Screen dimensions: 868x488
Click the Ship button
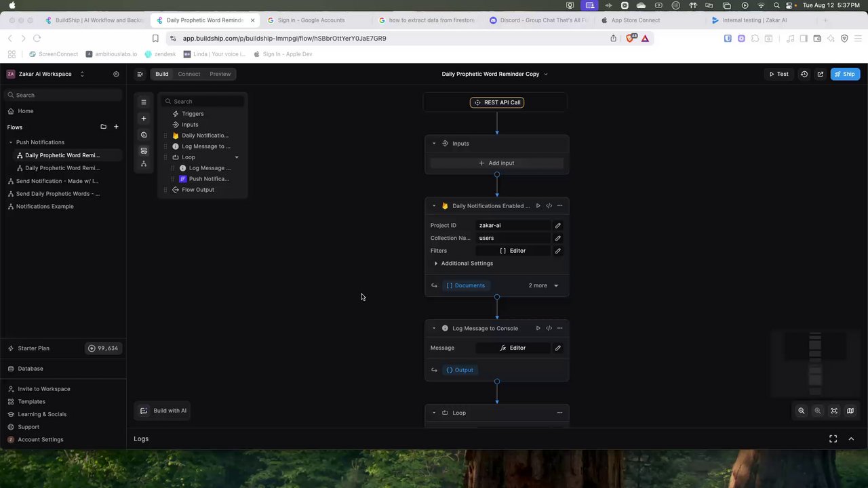pos(845,74)
